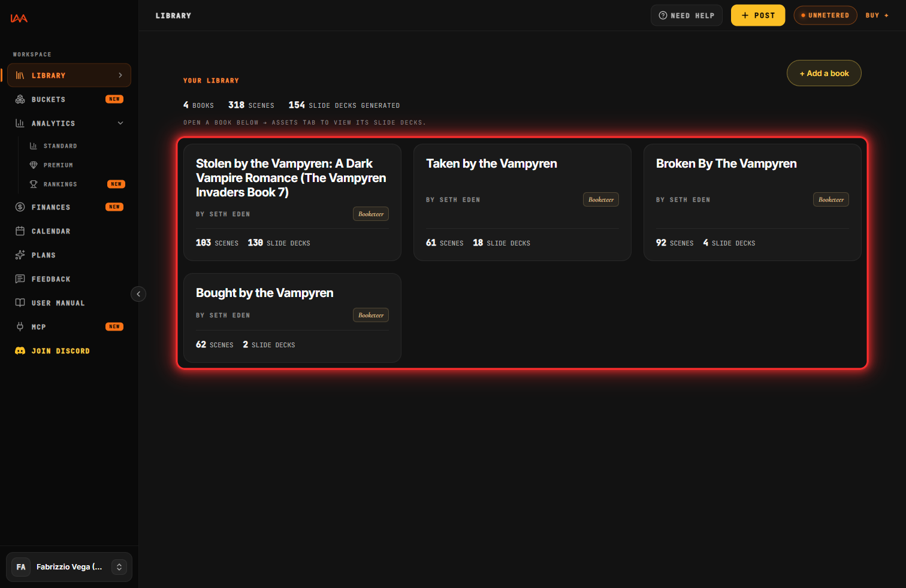
Task: Expand the Library item chevron
Action: coord(120,75)
